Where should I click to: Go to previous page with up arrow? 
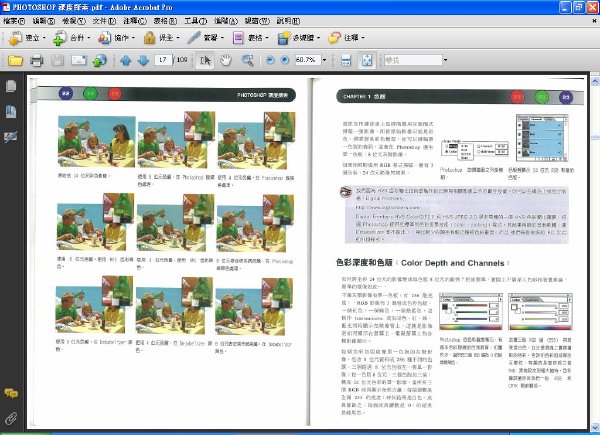[x=126, y=60]
